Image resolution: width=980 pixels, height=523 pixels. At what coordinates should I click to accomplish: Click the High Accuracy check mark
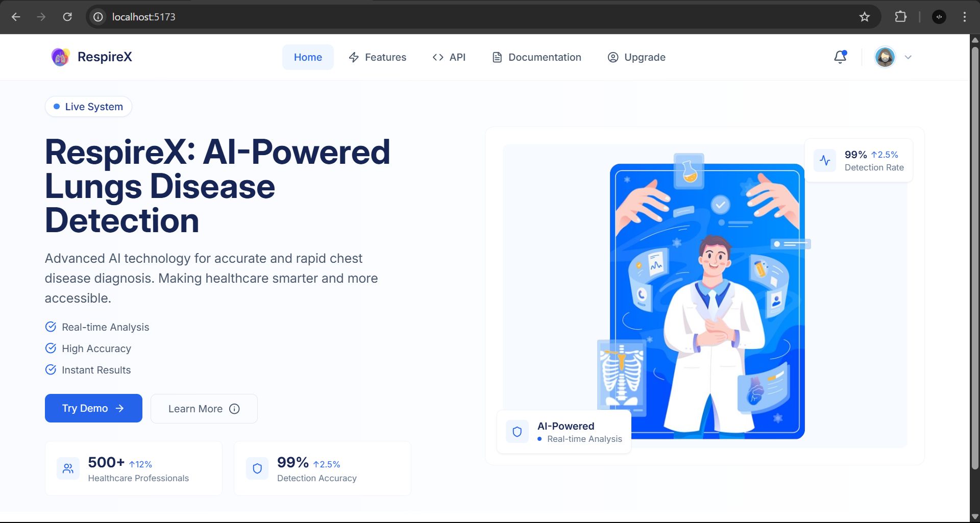coord(51,348)
